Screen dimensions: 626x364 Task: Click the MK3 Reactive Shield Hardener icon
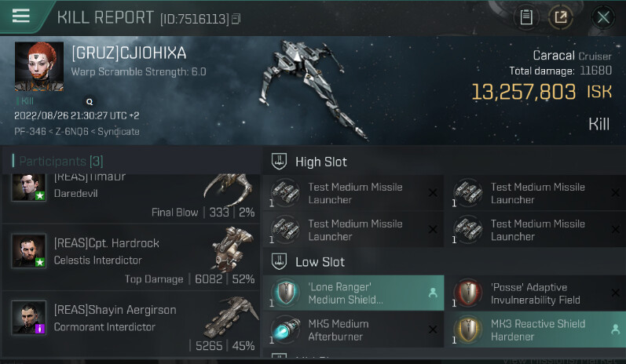pyautogui.click(x=468, y=329)
